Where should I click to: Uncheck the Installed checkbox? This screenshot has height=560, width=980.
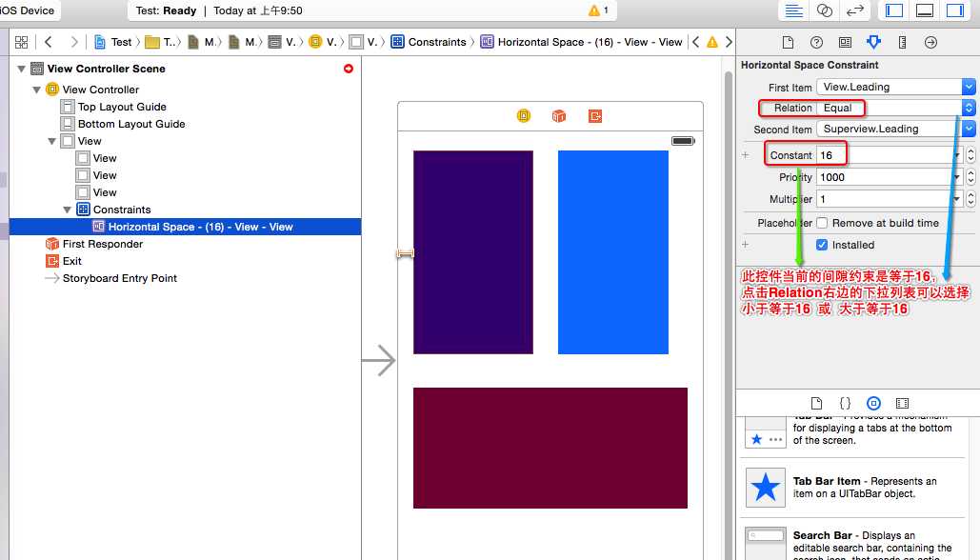pos(823,245)
